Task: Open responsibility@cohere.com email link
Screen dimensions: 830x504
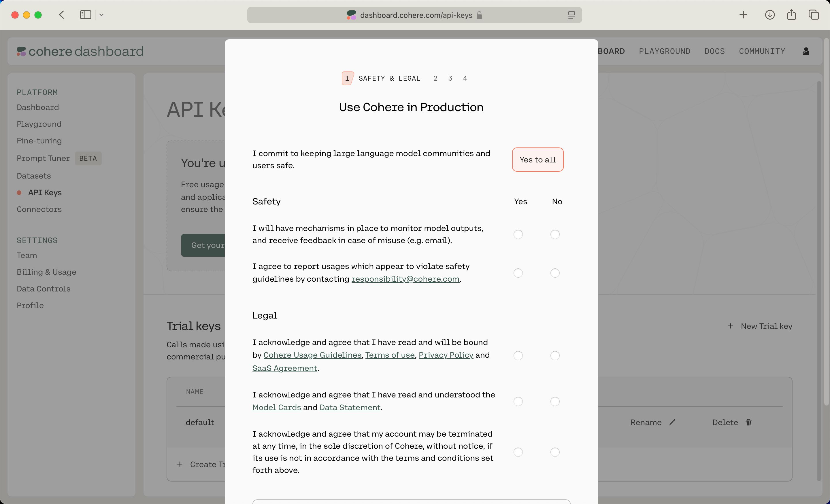Action: click(405, 278)
